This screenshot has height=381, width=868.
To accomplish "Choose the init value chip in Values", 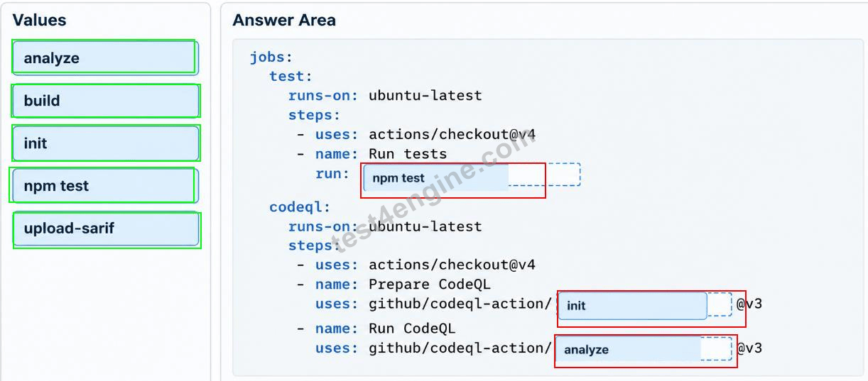I will point(105,143).
